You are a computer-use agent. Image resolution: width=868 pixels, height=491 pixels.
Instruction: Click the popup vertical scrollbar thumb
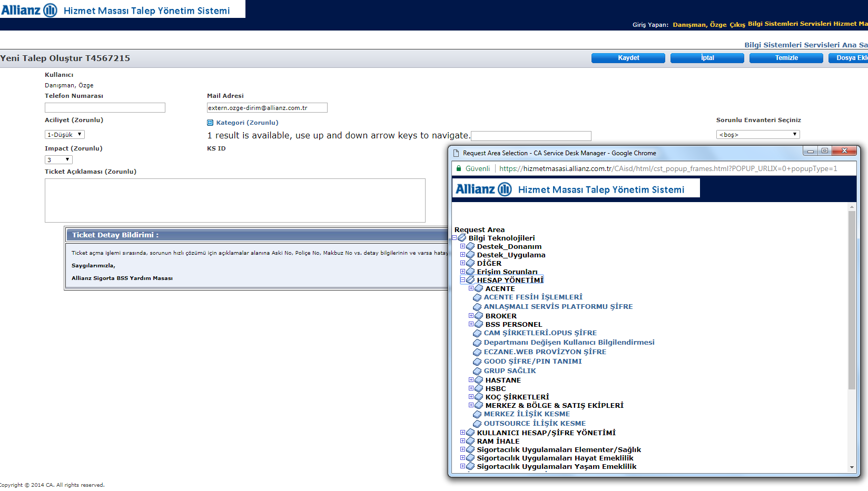852,300
